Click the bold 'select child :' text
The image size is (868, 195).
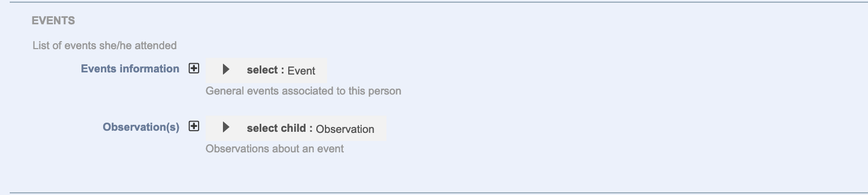point(280,129)
